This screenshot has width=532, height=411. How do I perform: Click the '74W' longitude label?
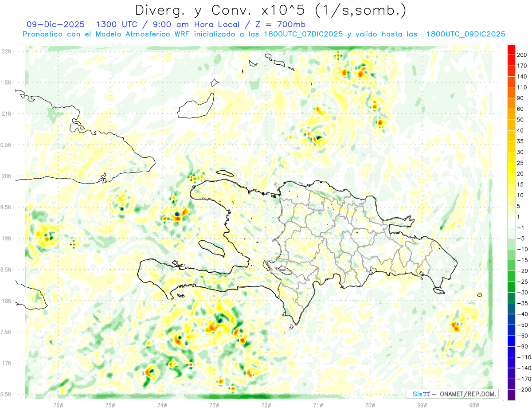(162, 405)
